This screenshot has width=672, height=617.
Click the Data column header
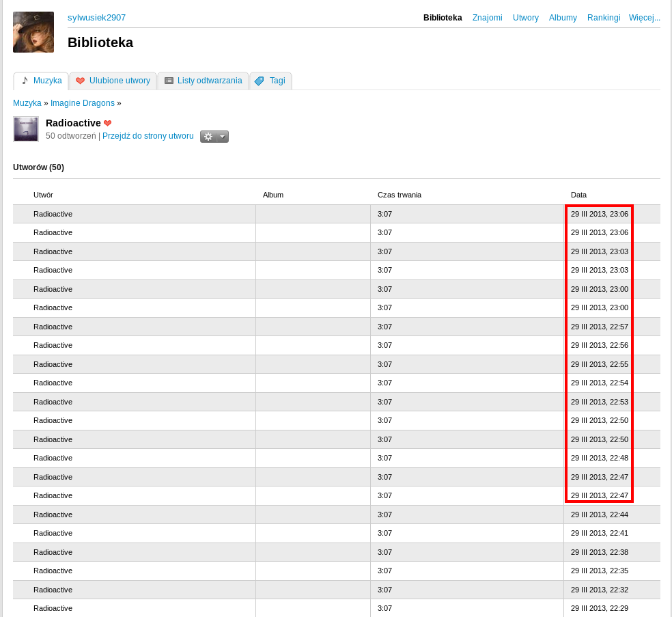tap(578, 195)
